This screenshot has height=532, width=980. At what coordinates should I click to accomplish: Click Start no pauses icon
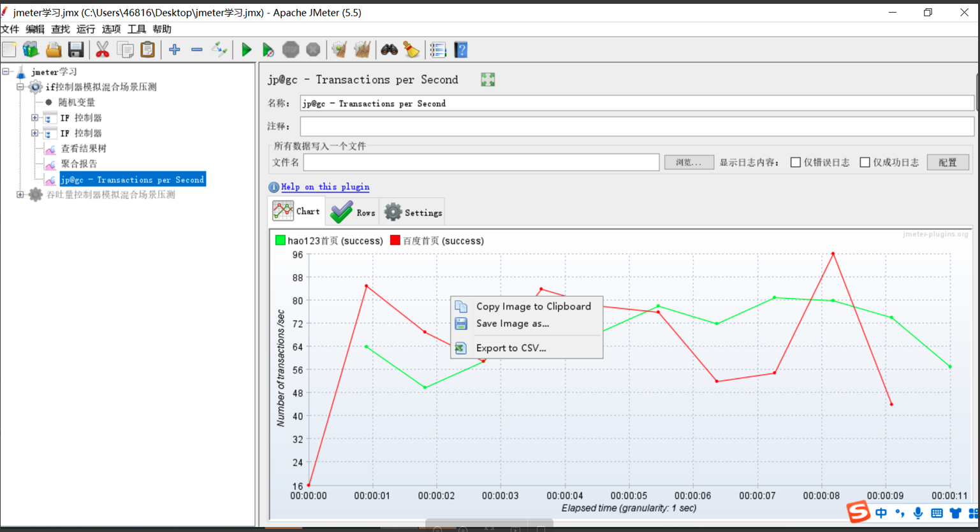click(x=268, y=50)
